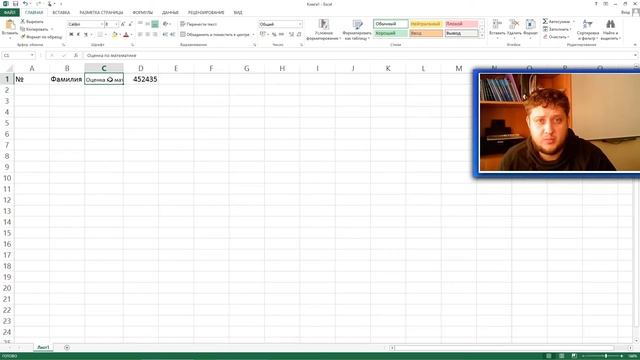The width and height of the screenshot is (640, 360).
Task: Click the Increase Indent icon
Action: (172, 35)
